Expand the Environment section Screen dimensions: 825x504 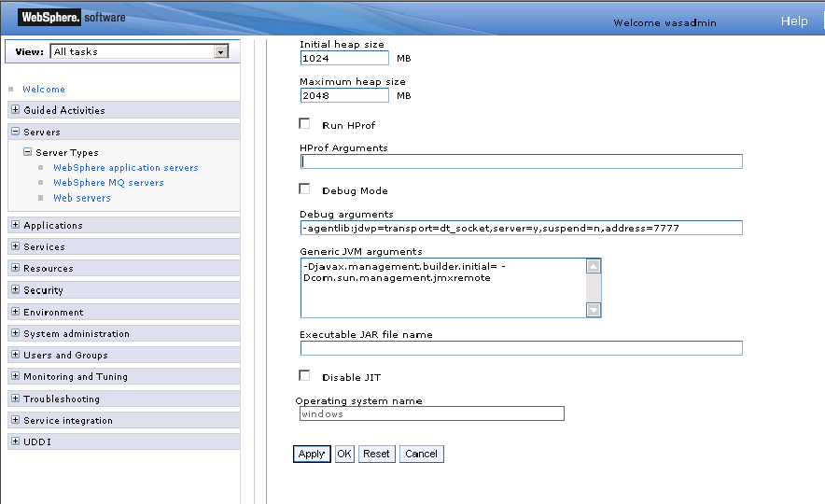coord(15,312)
